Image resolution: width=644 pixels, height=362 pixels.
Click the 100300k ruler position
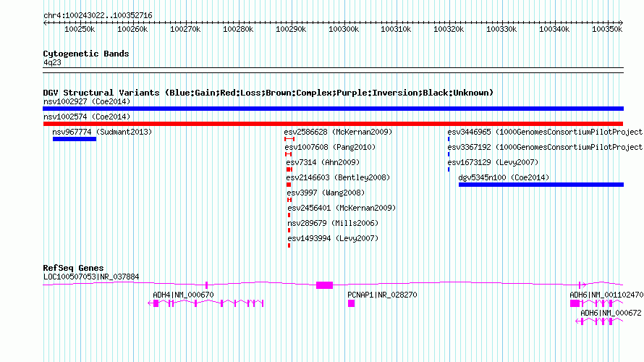pos(344,29)
